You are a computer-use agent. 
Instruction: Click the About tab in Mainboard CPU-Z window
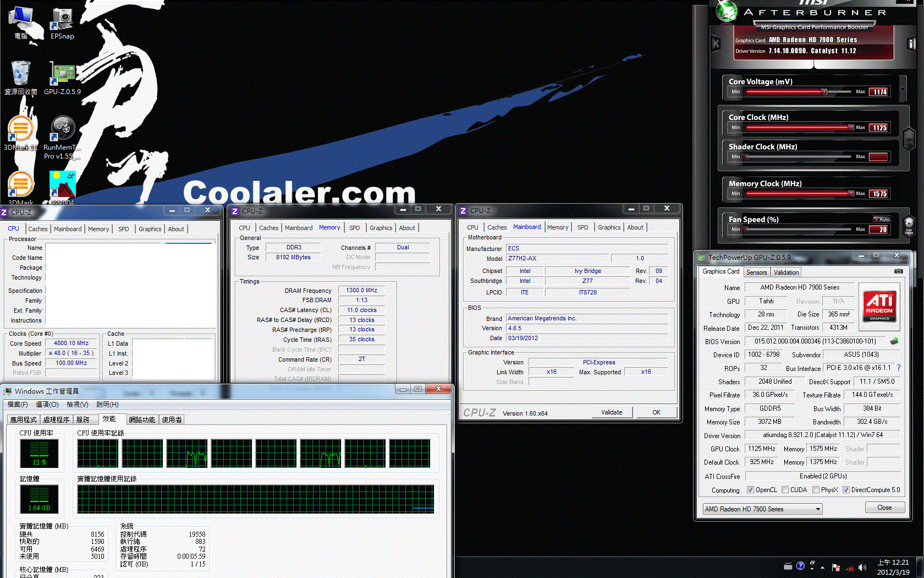(x=635, y=227)
